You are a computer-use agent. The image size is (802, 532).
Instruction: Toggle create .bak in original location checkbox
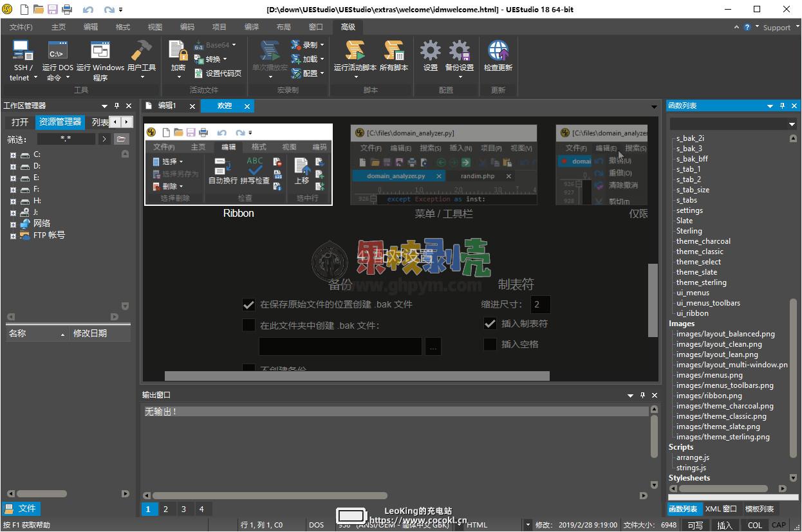248,304
